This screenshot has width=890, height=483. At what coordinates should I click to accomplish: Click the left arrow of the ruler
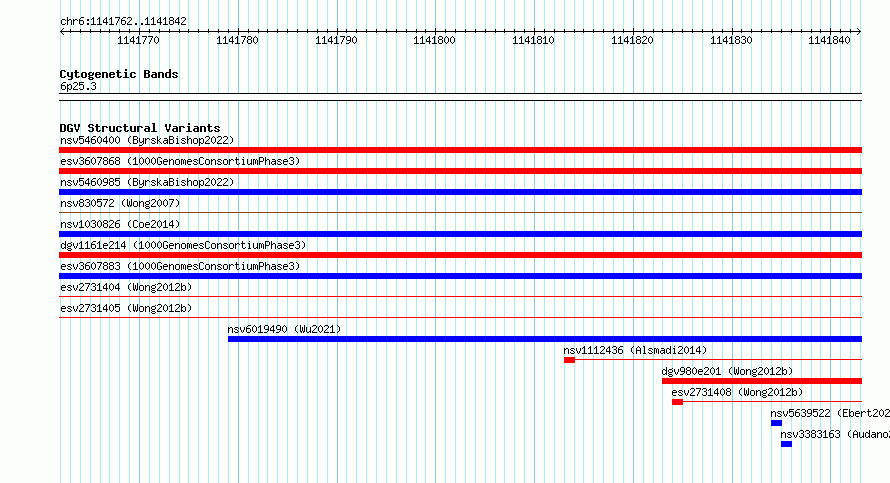click(x=62, y=32)
